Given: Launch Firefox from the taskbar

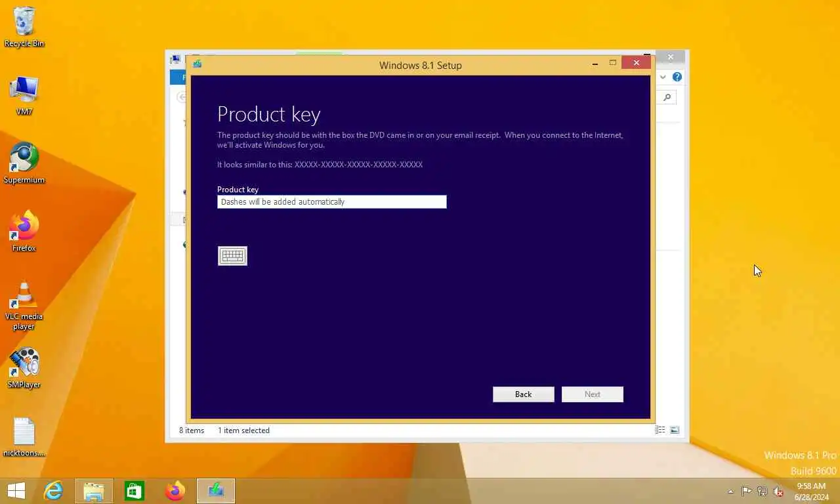Looking at the screenshot, I should pos(175,490).
